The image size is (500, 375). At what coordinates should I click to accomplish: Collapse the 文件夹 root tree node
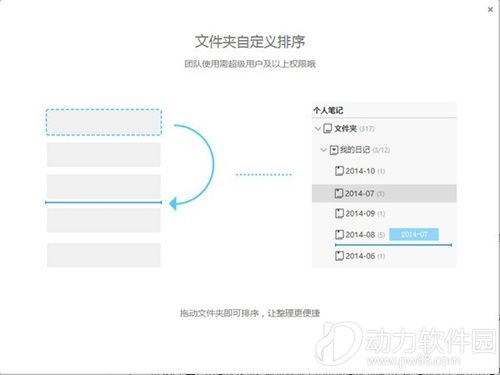pyautogui.click(x=318, y=129)
